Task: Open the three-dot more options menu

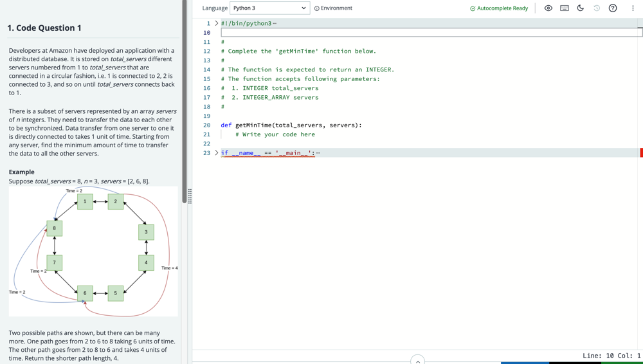Action: click(x=633, y=8)
